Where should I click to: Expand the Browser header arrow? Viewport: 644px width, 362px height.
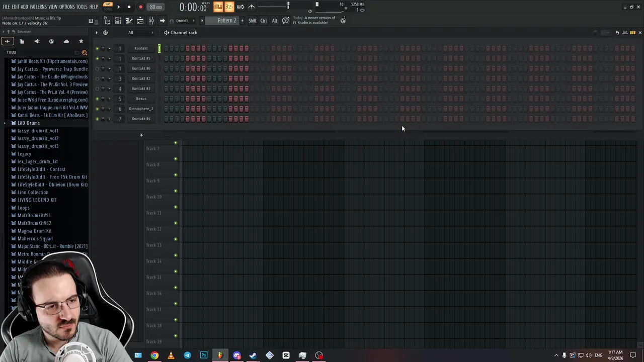click(3, 32)
